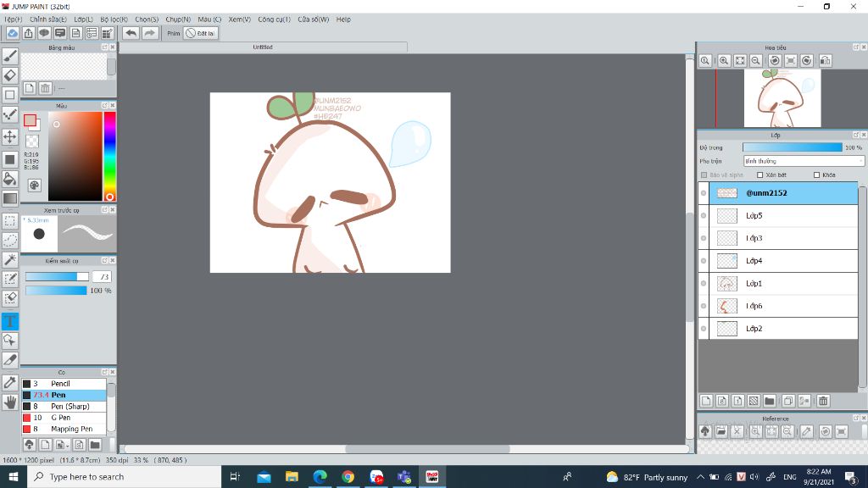Select the Bucket fill tool
This screenshot has height=488, width=868.
pos(10,179)
